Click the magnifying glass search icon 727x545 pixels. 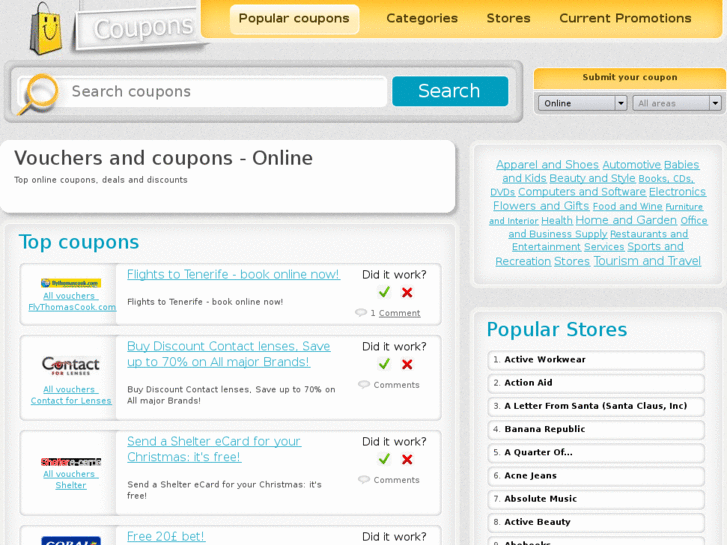(39, 94)
